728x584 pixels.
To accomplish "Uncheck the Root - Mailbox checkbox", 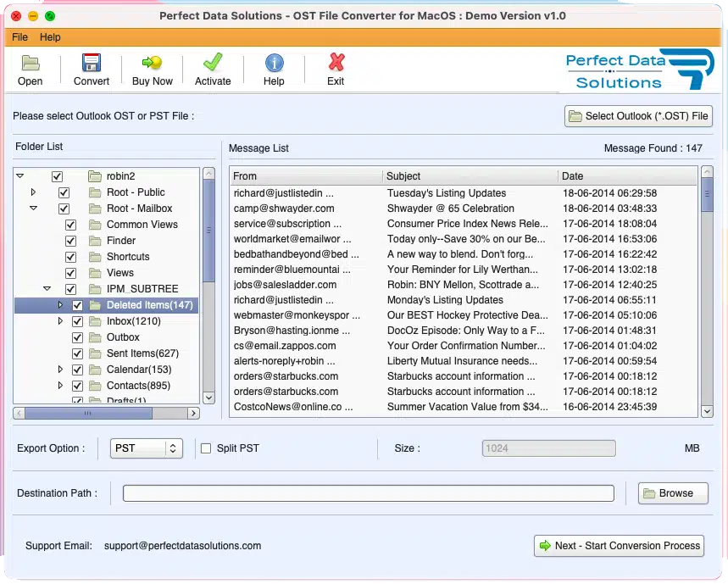I will tap(64, 209).
